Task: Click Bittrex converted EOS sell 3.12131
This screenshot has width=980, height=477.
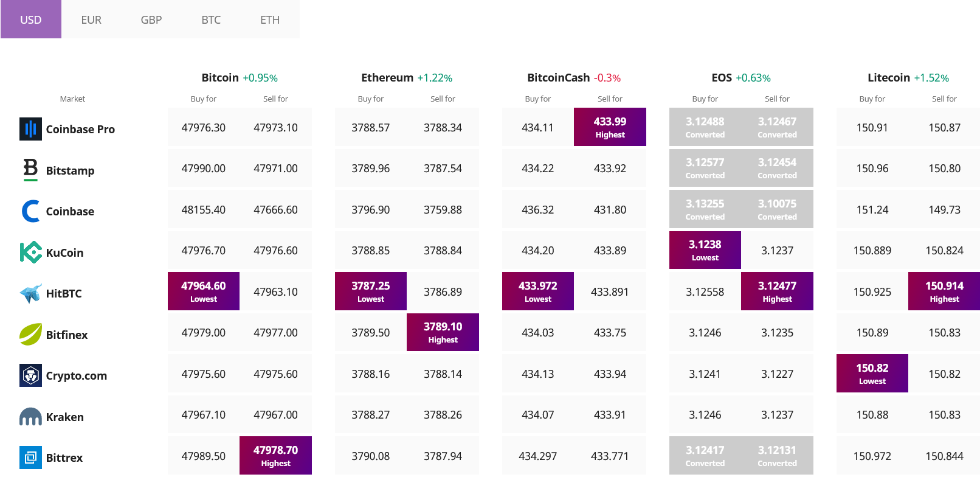Action: click(777, 455)
